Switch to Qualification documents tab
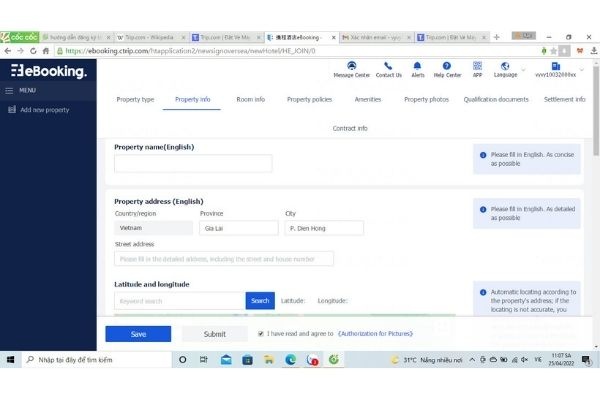600x400 pixels. click(496, 100)
